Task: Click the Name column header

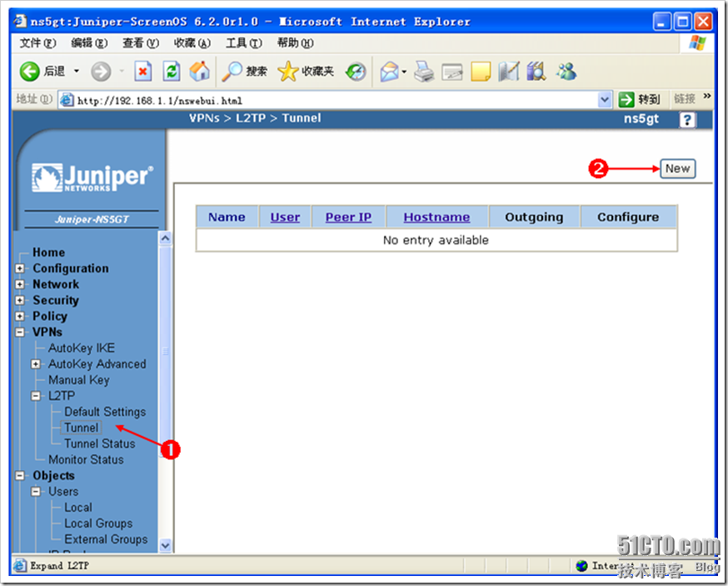Action: [227, 217]
